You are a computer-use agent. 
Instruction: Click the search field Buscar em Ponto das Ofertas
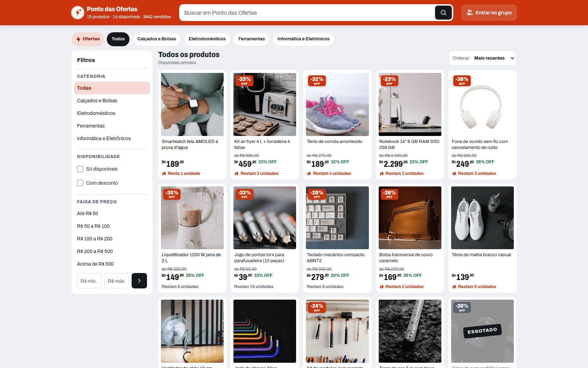tap(307, 13)
